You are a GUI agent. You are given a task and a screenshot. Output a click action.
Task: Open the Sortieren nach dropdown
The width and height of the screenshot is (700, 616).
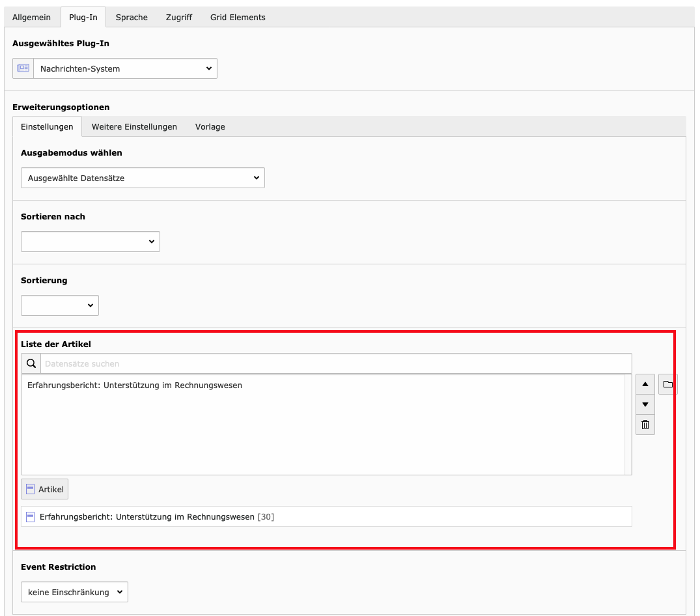pyautogui.click(x=91, y=242)
